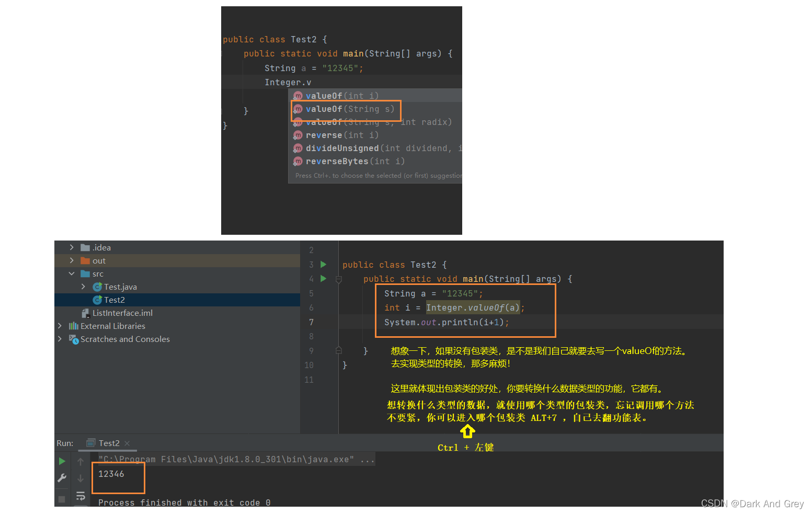
Task: Select the .idea folder icon
Action: click(85, 247)
